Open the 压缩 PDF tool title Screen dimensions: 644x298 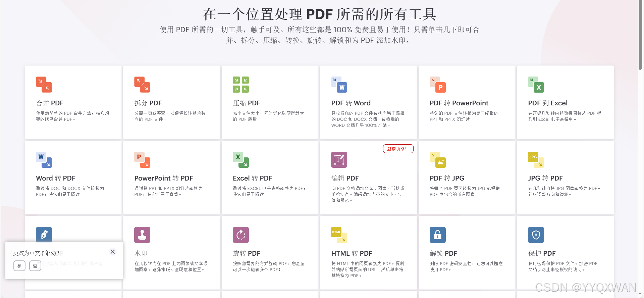247,103
